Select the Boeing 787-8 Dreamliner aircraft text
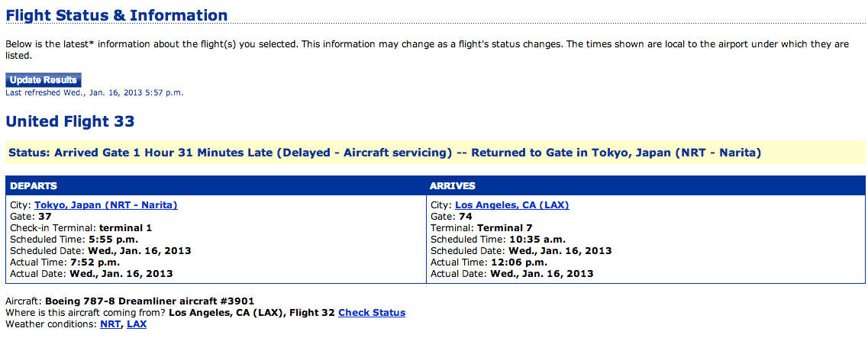This screenshot has height=338, width=868. 150,301
